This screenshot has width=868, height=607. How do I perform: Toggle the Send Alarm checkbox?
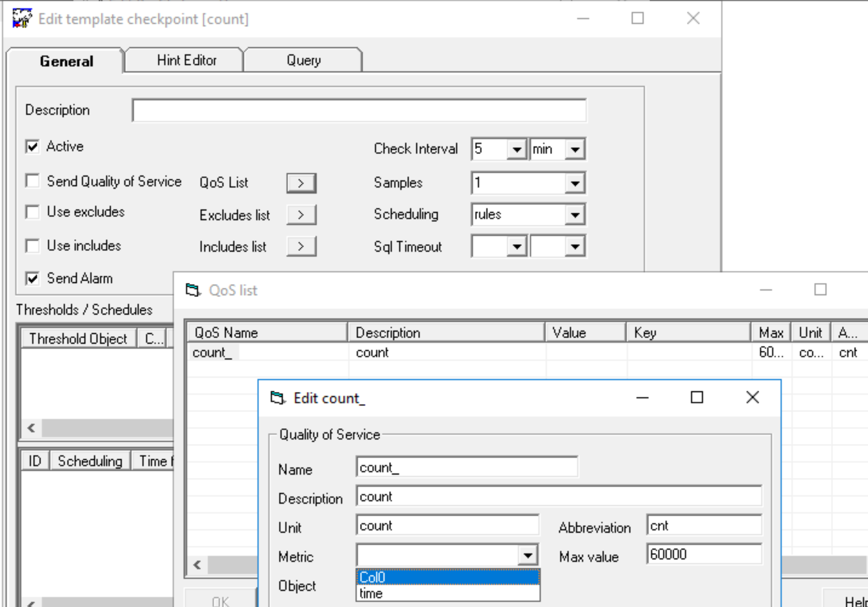coord(32,279)
